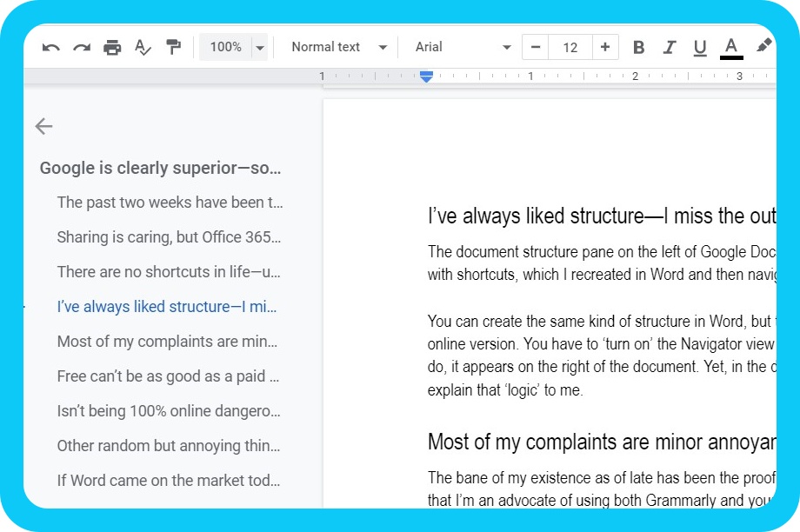Open the Normal text style dropdown
The height and width of the screenshot is (532, 800).
338,47
